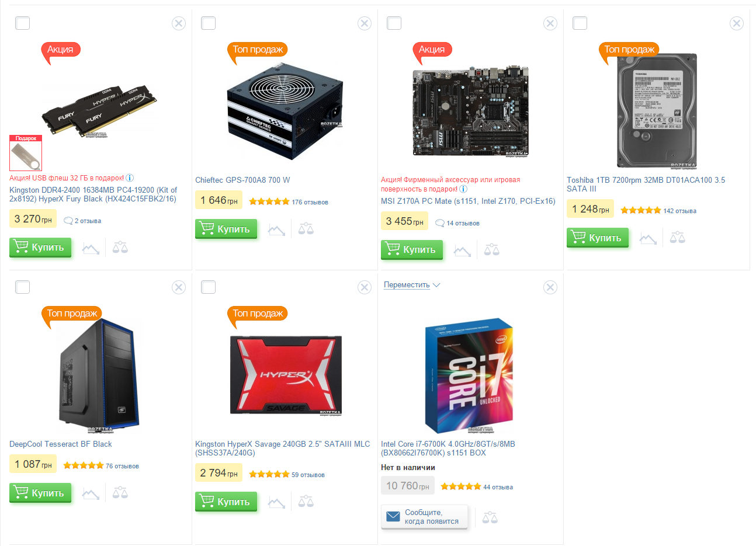Show price chart for Kingston HyperX Savage SSD
Screen dimensions: 756x546
276,502
